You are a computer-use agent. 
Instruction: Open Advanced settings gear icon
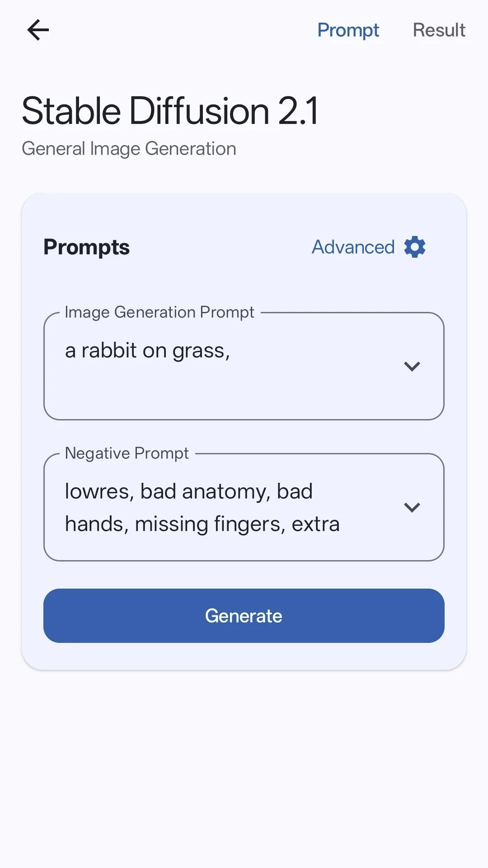[415, 247]
